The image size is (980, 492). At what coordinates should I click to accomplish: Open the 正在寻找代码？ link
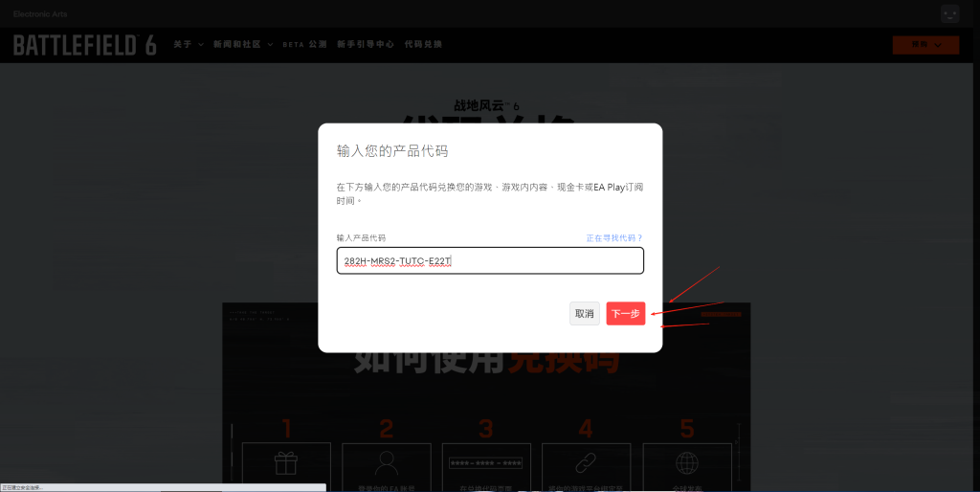[614, 237]
